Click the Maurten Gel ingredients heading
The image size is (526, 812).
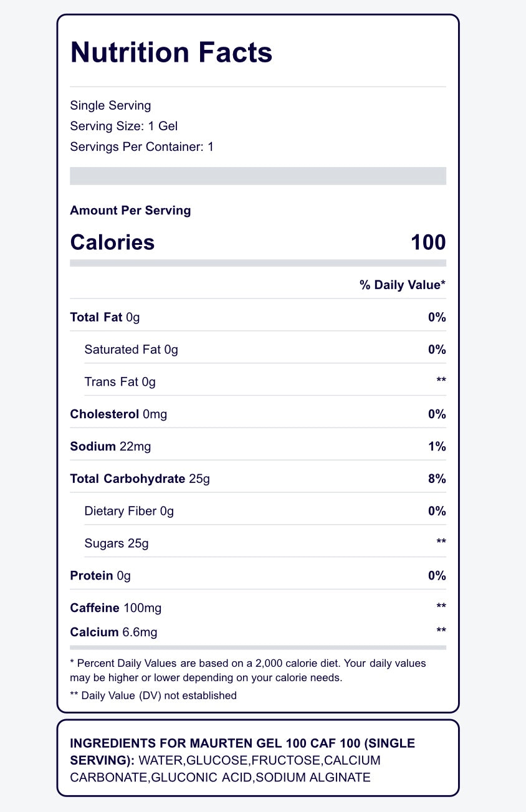pos(242,752)
